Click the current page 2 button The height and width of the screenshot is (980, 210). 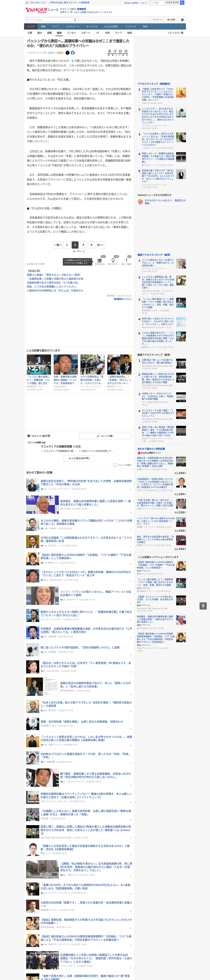75,245
